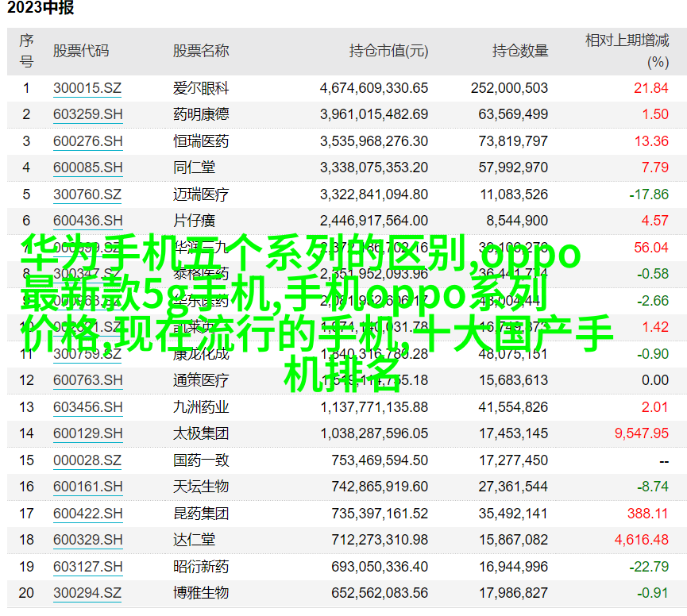Viewport: 687px width, 616px height.
Task: Select stock name 达仁堂
Action: point(194,540)
